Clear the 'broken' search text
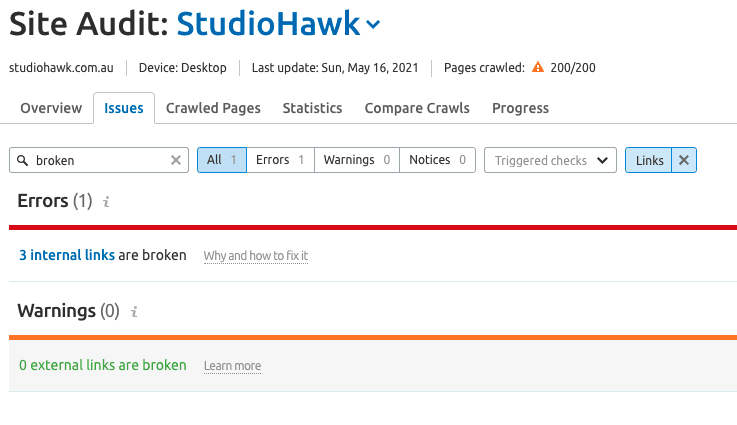Image resolution: width=737 pixels, height=425 pixels. 176,160
